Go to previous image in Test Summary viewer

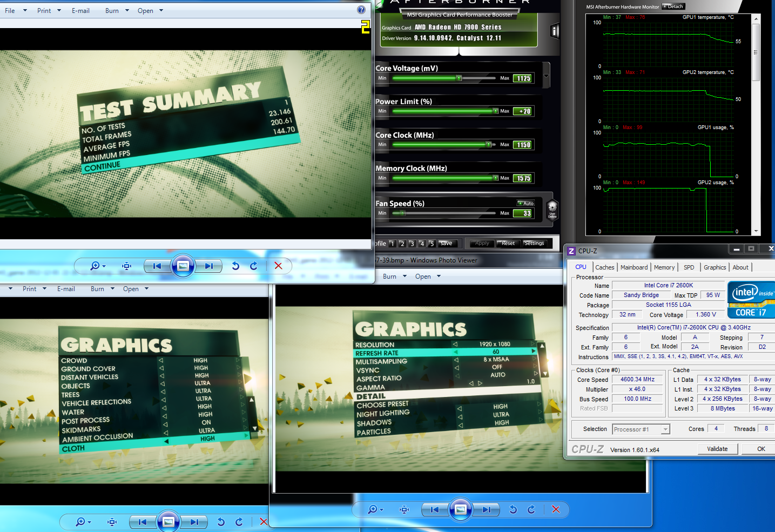(x=157, y=266)
